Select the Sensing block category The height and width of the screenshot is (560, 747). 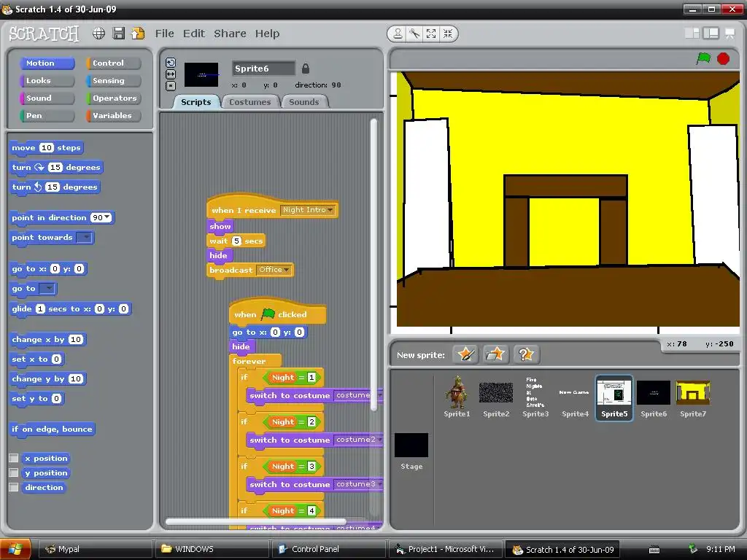tap(113, 80)
